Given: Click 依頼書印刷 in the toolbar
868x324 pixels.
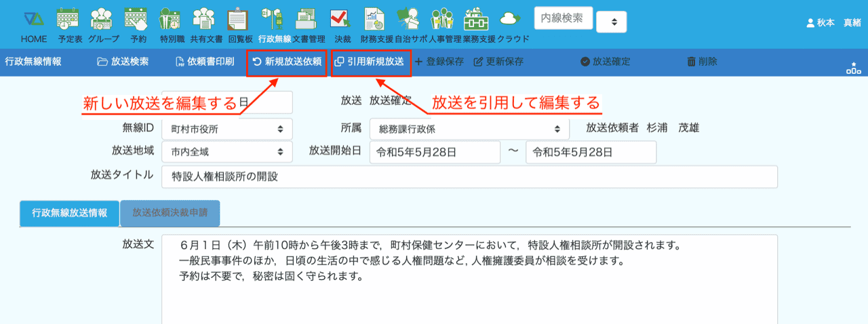Looking at the screenshot, I should pos(205,62).
